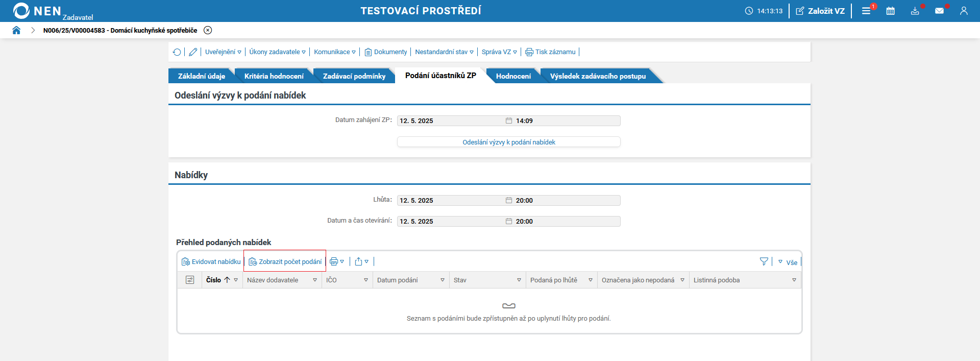
Task: Select the Podání účastníků ZP tab
Action: coord(440,76)
